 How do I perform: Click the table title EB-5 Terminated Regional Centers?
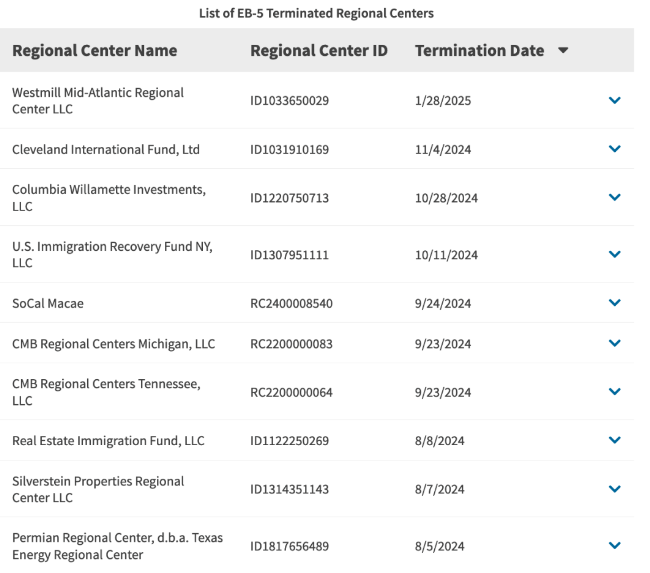[316, 13]
